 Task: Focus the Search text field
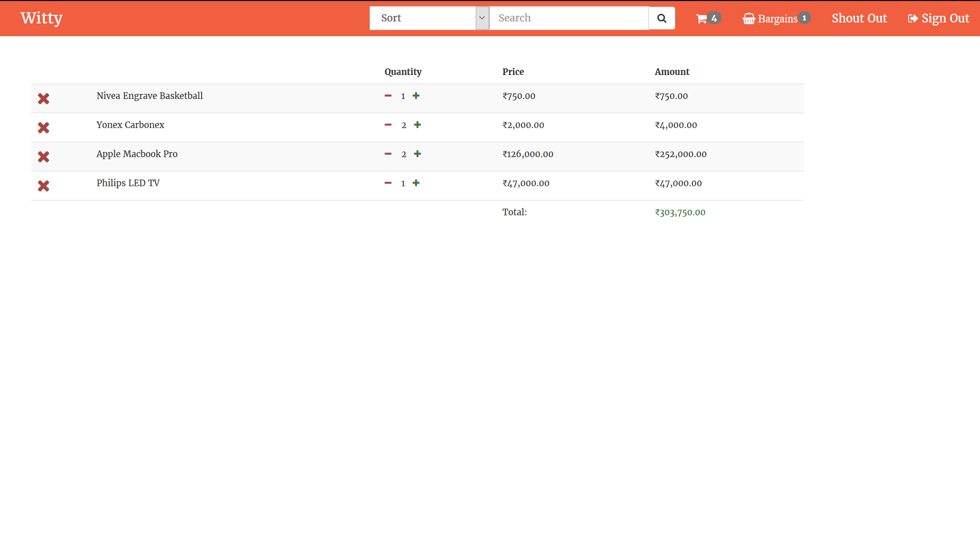pyautogui.click(x=569, y=18)
